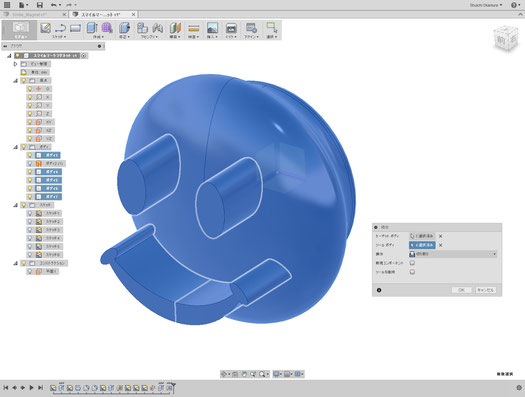This screenshot has width=525, height=397.
Task: Select the Measure inspect icon
Action: point(194,28)
